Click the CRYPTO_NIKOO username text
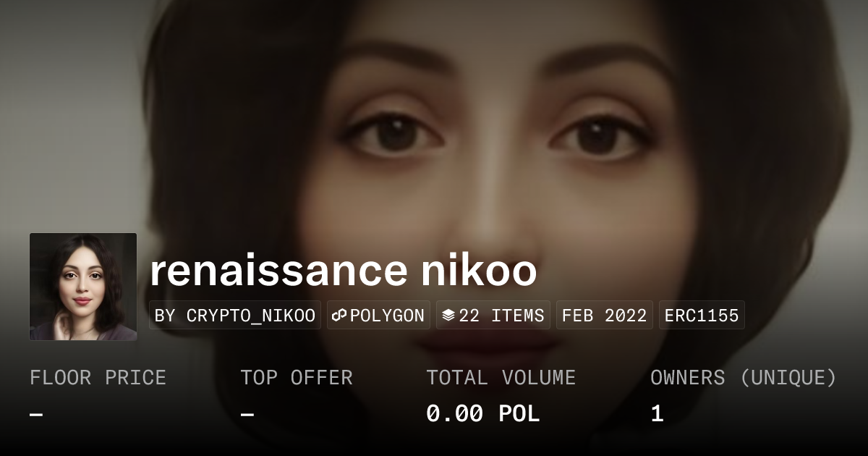The image size is (868, 456). [x=251, y=316]
